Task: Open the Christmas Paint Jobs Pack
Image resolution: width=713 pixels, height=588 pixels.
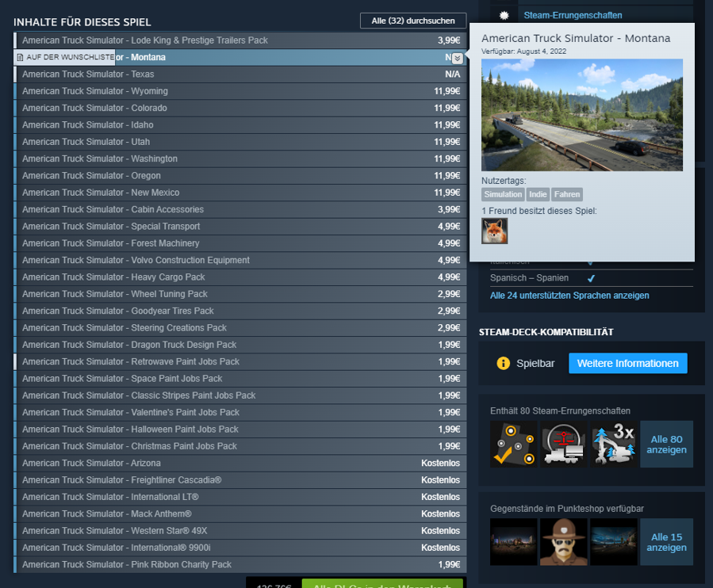Action: point(240,446)
